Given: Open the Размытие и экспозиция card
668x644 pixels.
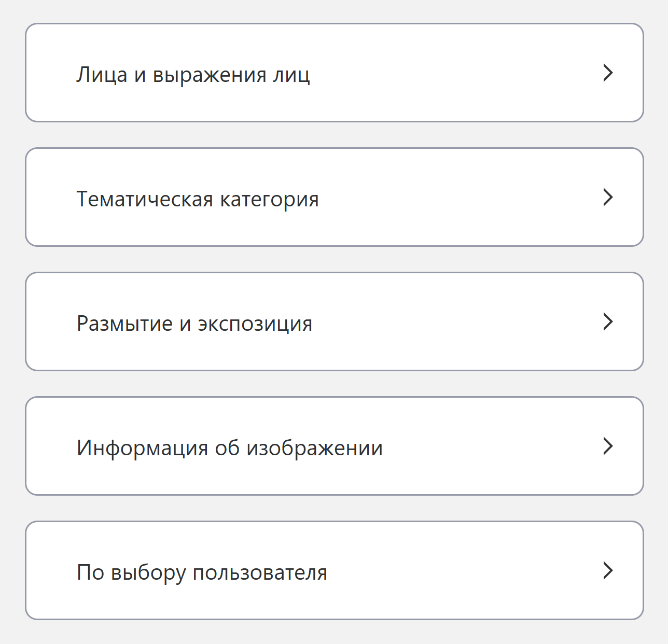Looking at the screenshot, I should [x=334, y=322].
